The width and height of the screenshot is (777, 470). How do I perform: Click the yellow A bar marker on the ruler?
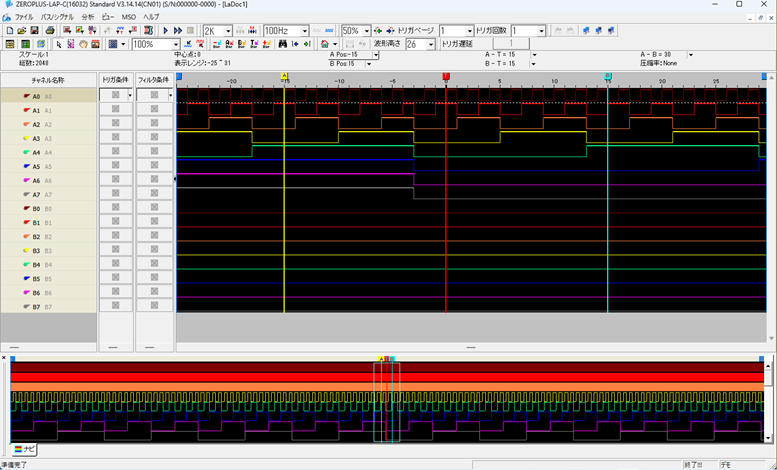[x=284, y=76]
